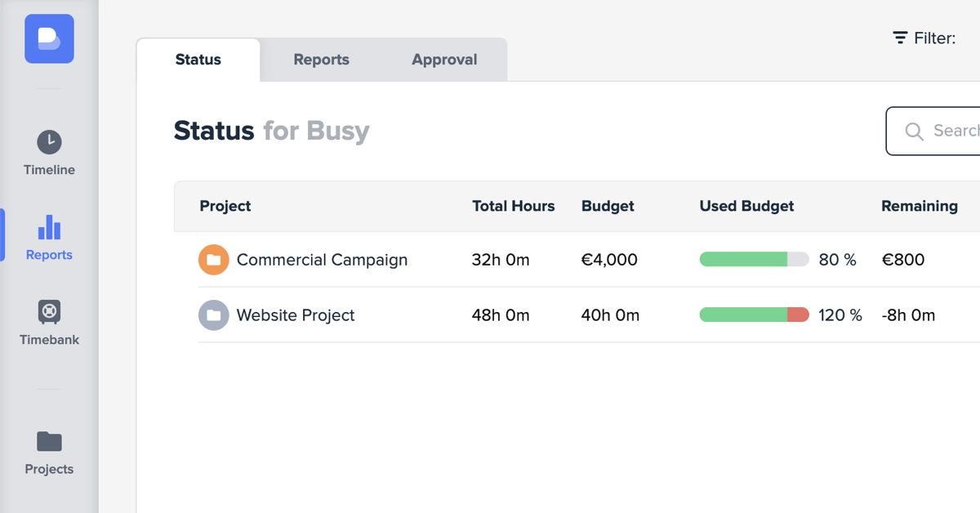Open the Timebank safe icon
The width and height of the screenshot is (980, 513).
(49, 311)
